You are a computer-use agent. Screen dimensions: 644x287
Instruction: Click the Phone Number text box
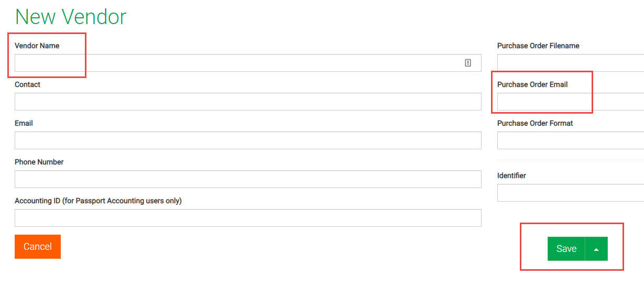[x=247, y=179]
